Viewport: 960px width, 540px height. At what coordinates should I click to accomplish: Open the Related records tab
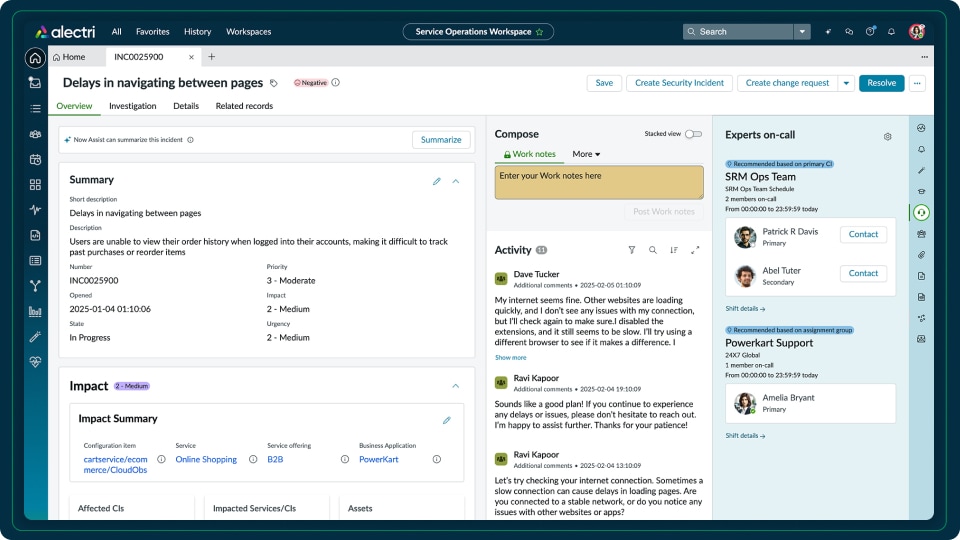[x=244, y=106]
